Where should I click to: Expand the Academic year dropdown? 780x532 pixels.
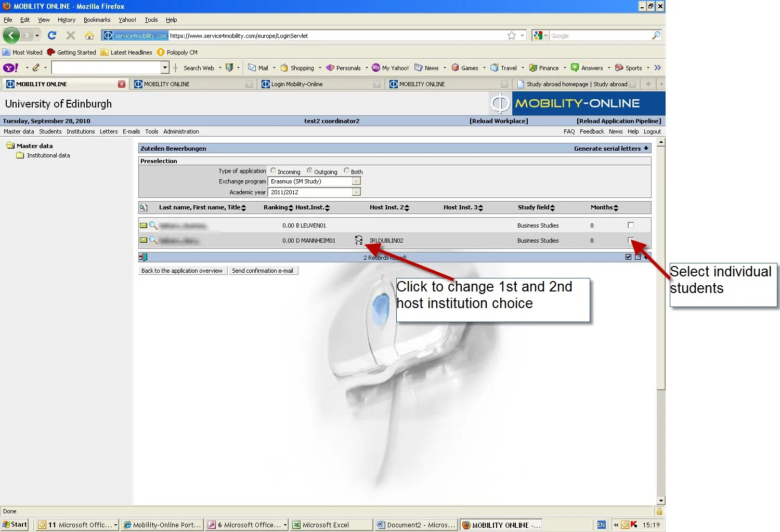coord(356,192)
